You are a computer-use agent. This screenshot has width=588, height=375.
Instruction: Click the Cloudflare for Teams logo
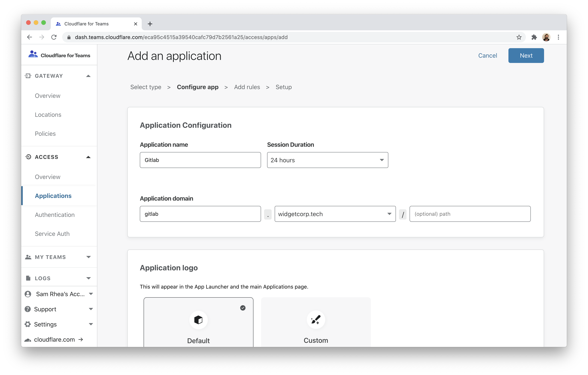(33, 54)
